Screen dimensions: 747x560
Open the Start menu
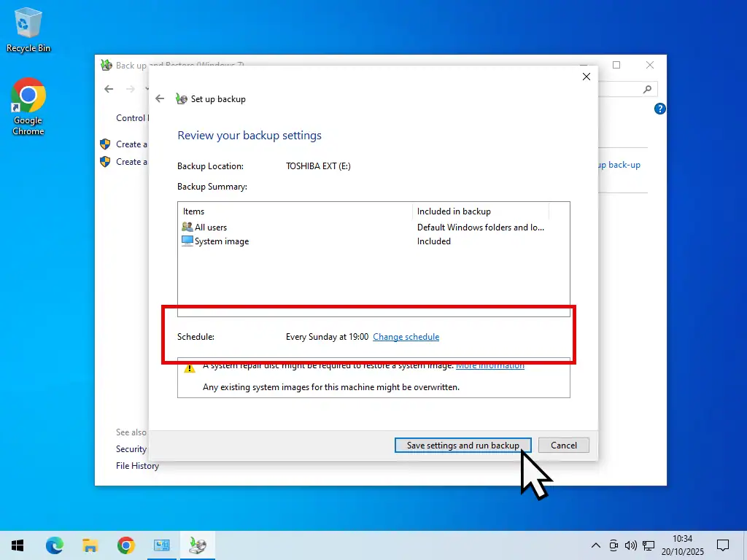pyautogui.click(x=16, y=545)
